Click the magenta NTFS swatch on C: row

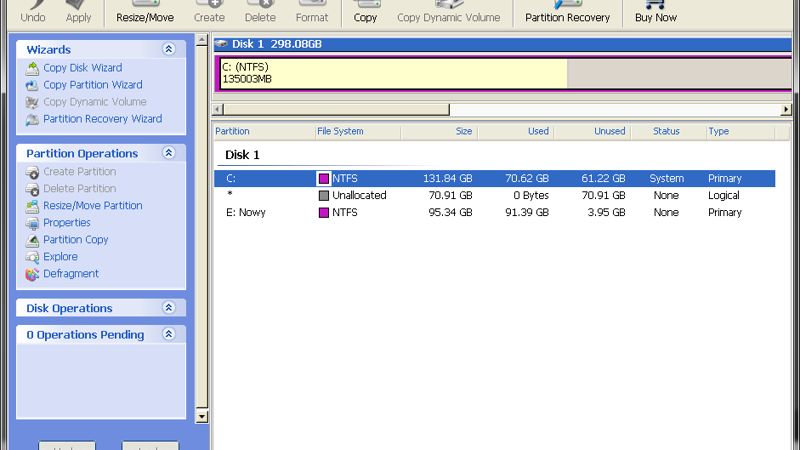tap(323, 179)
